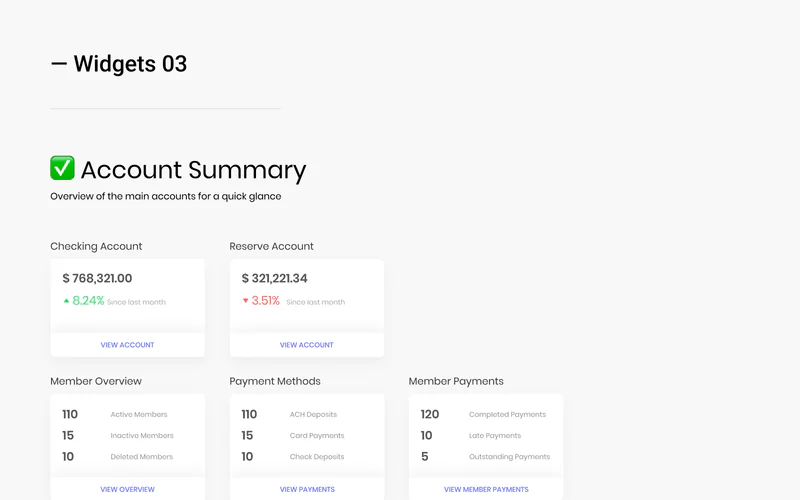Image resolution: width=800 pixels, height=500 pixels.
Task: Open Reserve Account via VIEW ACCOUNT link
Action: pyautogui.click(x=307, y=345)
